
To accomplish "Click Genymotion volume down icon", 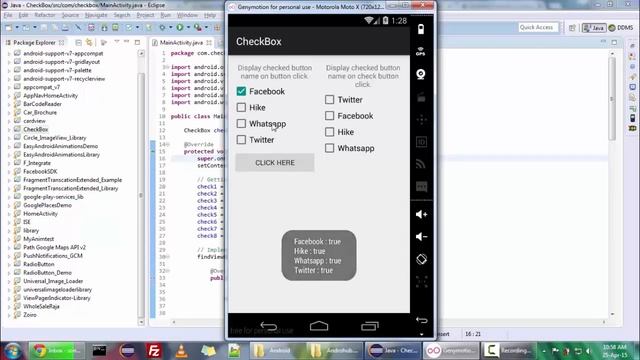I will [x=421, y=237].
